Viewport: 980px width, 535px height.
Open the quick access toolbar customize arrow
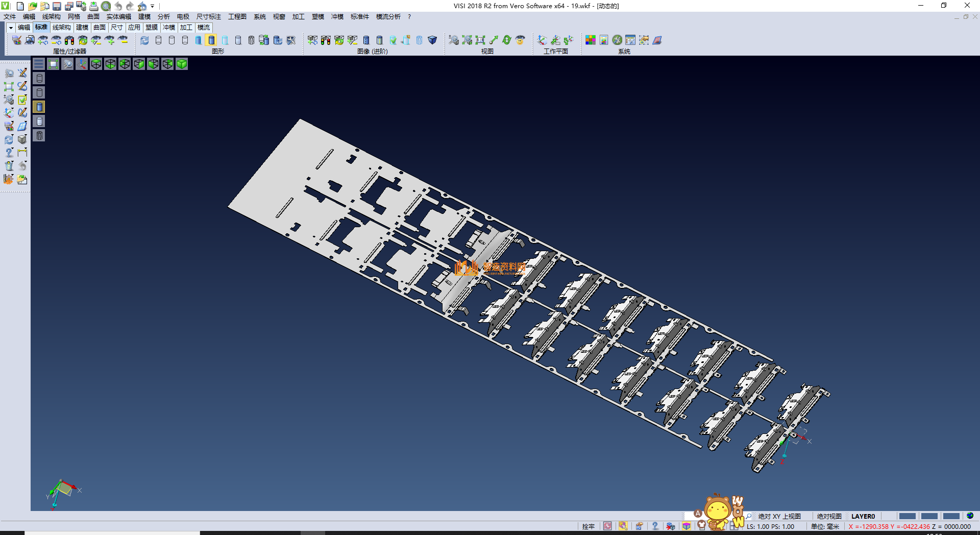pyautogui.click(x=152, y=6)
